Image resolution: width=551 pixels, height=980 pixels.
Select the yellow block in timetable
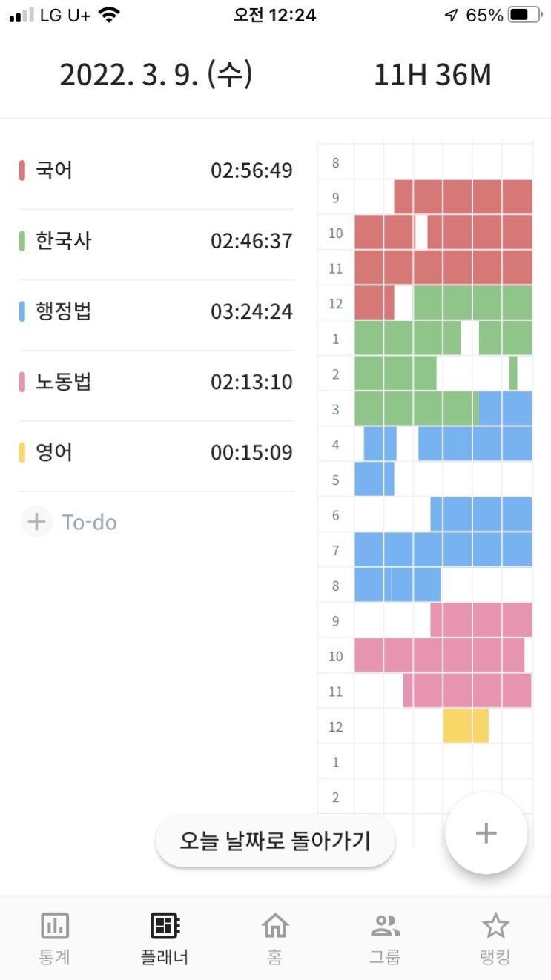coord(466,726)
